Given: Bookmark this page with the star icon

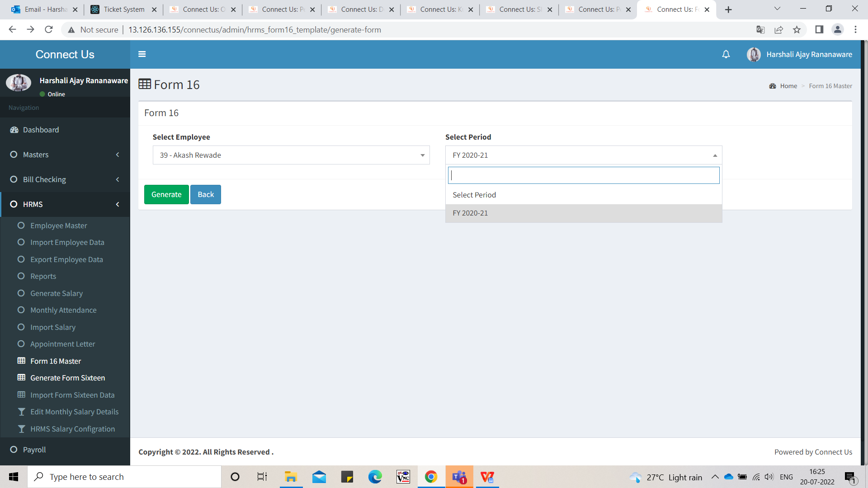Looking at the screenshot, I should coord(797,30).
